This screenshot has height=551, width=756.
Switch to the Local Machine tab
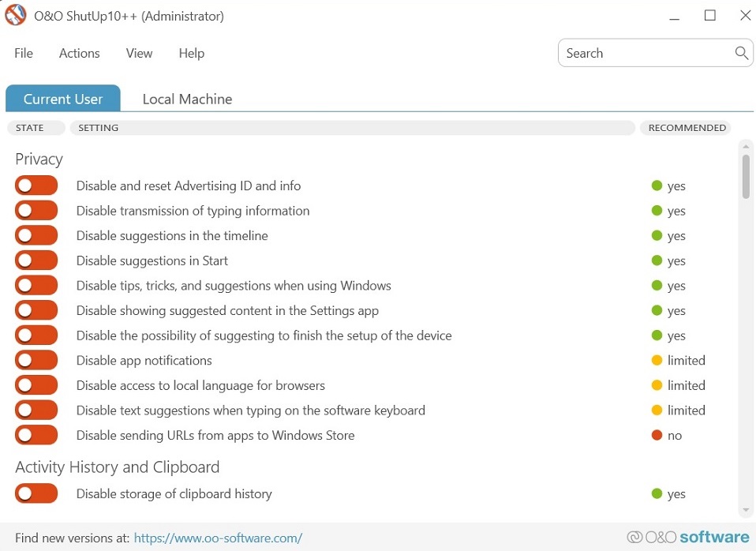click(187, 99)
